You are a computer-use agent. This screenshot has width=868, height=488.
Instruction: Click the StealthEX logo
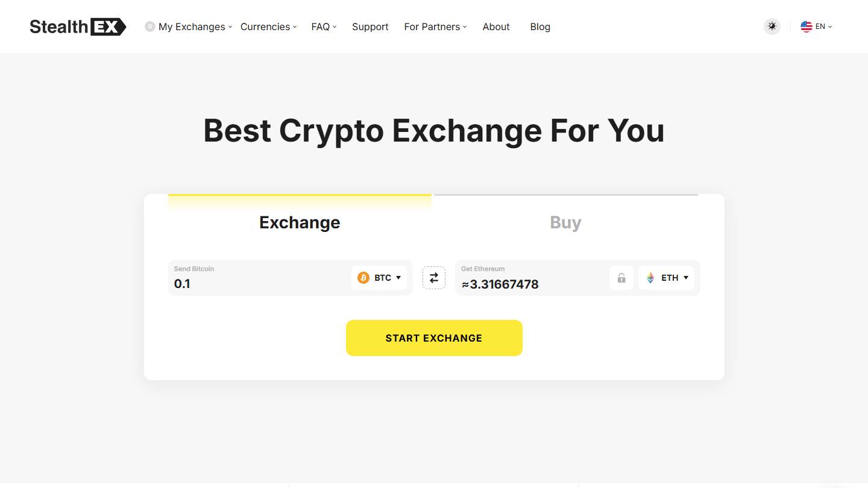[x=78, y=27]
